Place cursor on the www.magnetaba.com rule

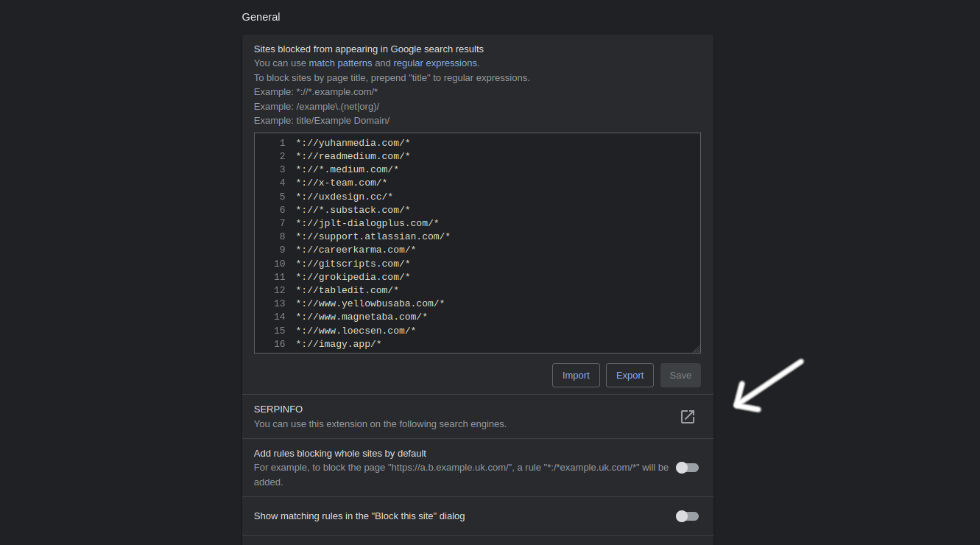[x=362, y=317]
